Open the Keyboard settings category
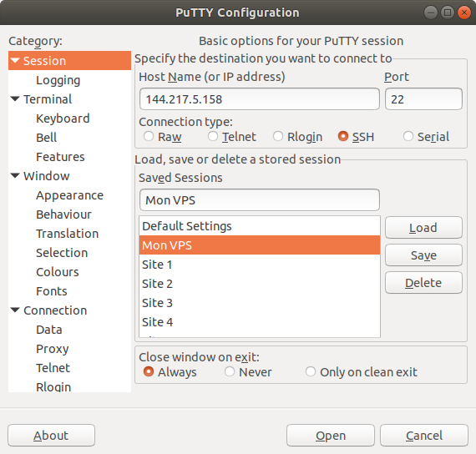The height and width of the screenshot is (454, 476). [x=63, y=119]
